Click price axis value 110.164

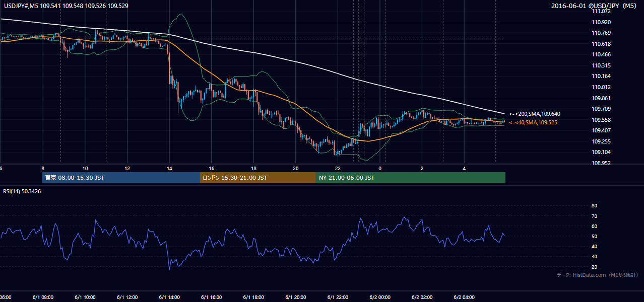(x=601, y=76)
